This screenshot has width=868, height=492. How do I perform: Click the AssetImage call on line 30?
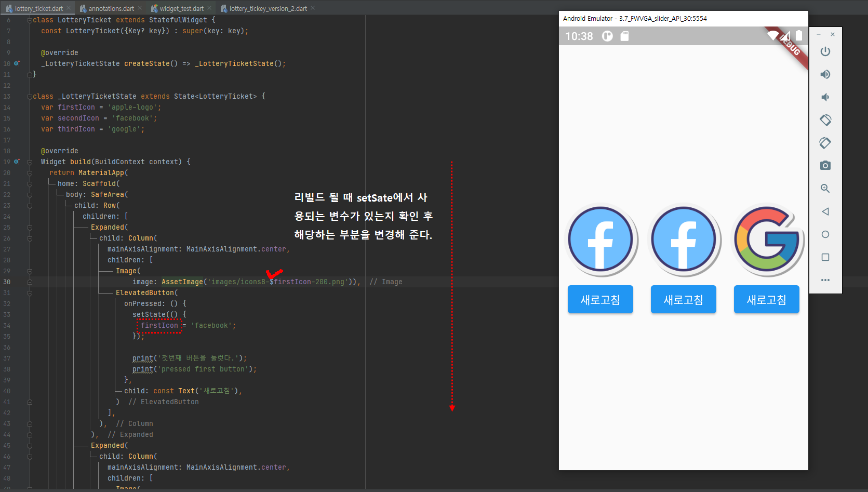[182, 282]
